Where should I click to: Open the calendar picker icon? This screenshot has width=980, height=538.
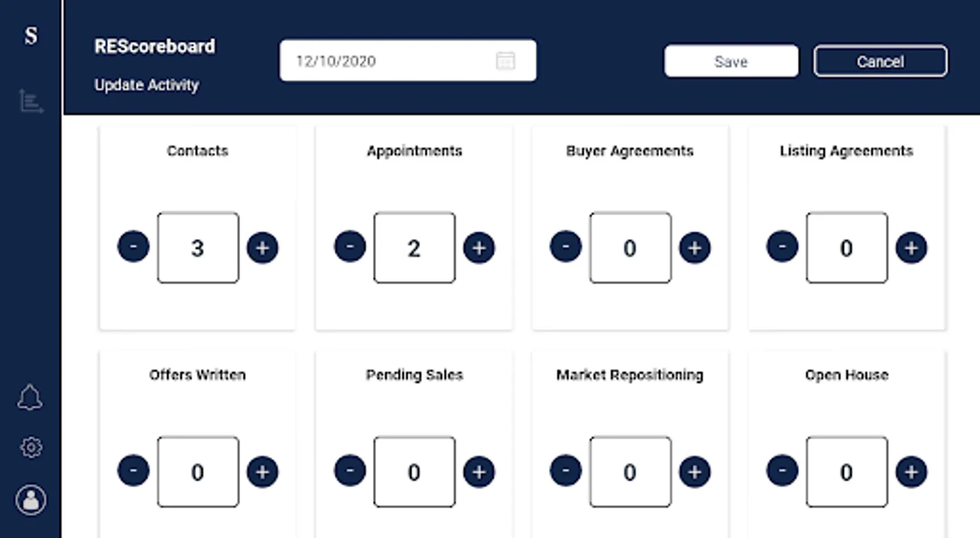(x=506, y=61)
